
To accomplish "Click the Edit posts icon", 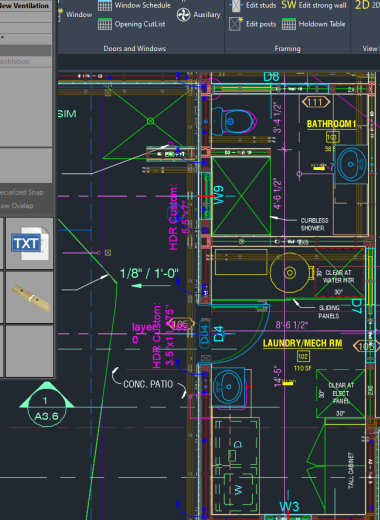I will coord(236,24).
